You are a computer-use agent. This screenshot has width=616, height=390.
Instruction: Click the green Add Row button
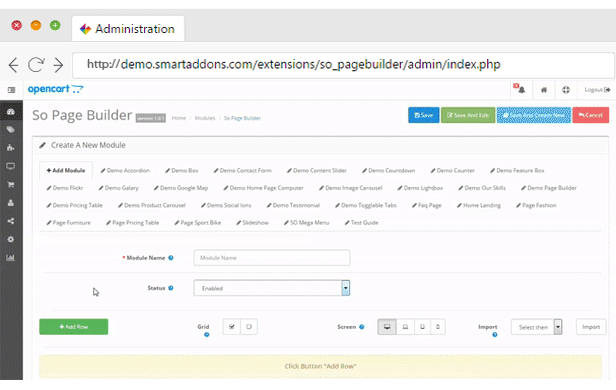click(x=73, y=327)
